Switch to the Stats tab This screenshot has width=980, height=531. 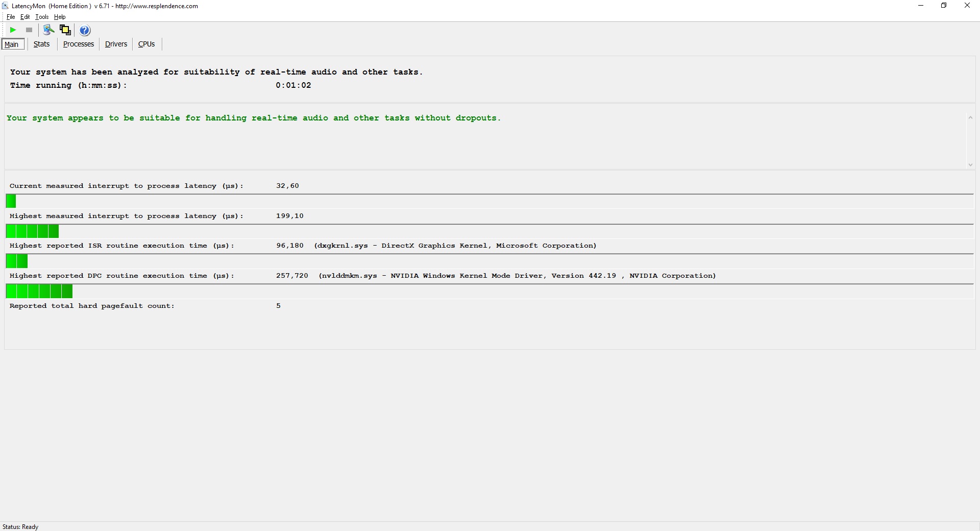pos(41,44)
